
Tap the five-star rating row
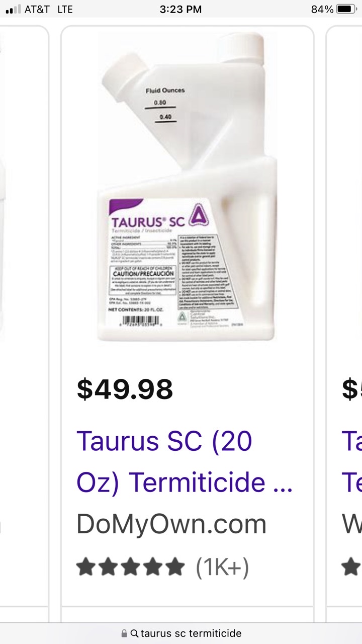(163, 567)
